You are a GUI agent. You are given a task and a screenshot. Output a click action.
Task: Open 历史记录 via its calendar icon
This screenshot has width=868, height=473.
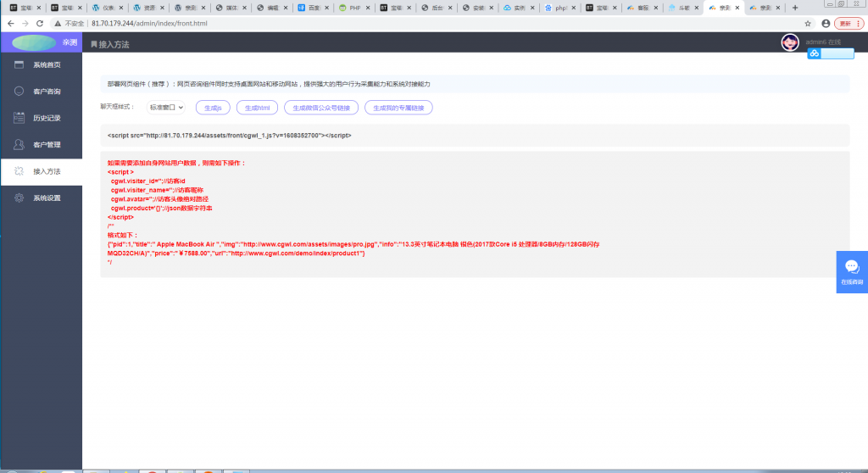19,118
